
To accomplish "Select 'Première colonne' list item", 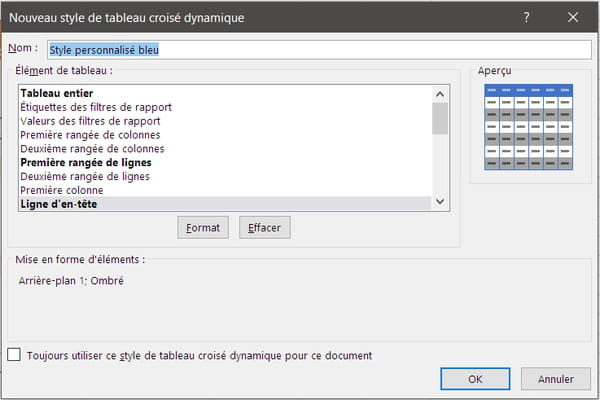I will (x=226, y=190).
